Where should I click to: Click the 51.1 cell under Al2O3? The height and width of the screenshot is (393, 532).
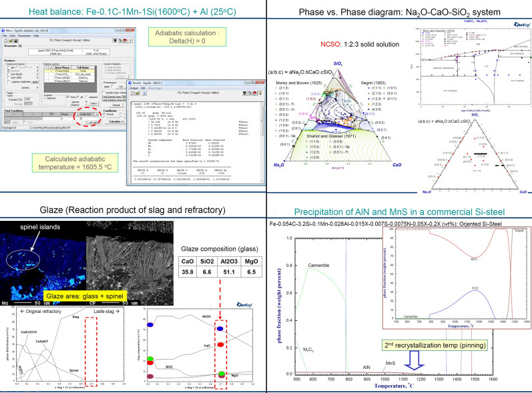tap(229, 272)
